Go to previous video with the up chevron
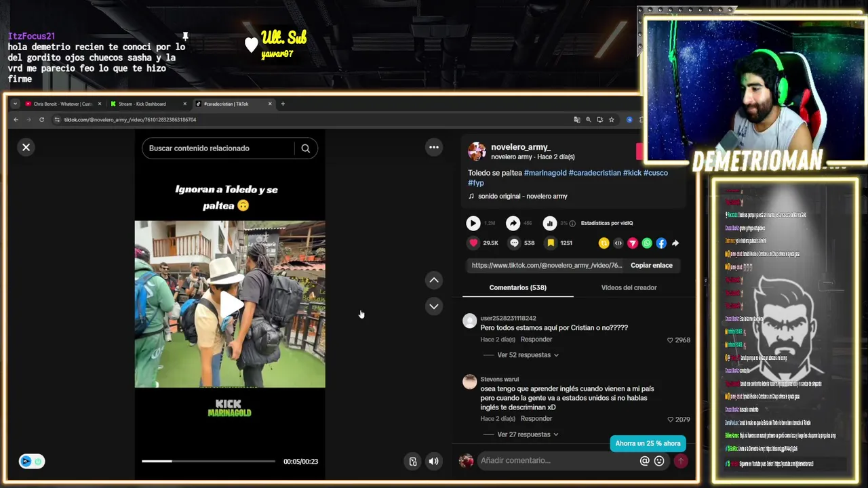This screenshot has height=488, width=868. [x=434, y=280]
